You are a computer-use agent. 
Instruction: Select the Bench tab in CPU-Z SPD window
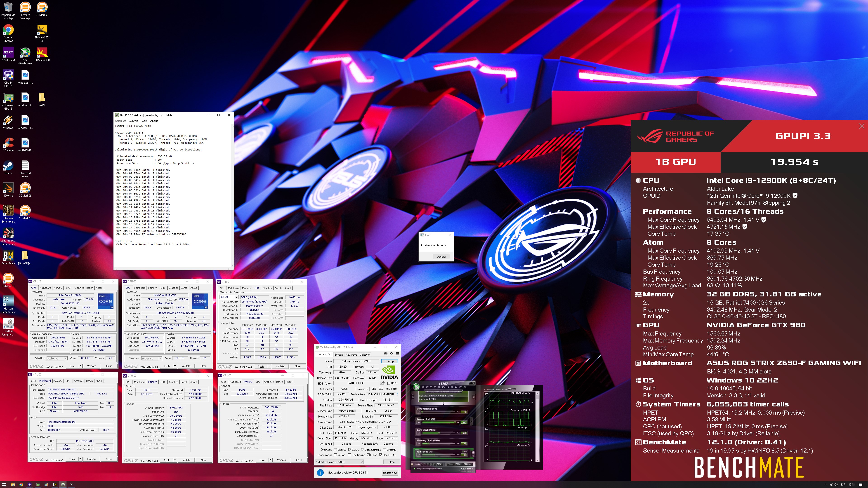click(278, 288)
